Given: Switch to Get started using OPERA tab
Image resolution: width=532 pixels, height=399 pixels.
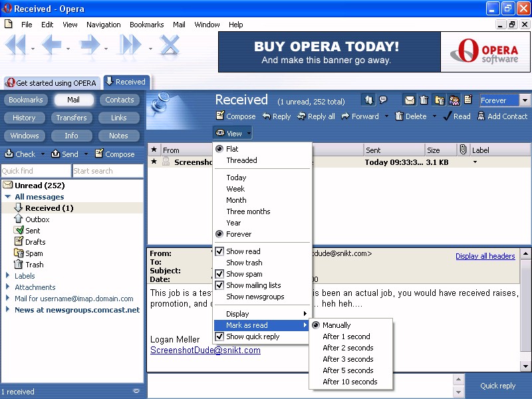Looking at the screenshot, I should click(x=52, y=82).
